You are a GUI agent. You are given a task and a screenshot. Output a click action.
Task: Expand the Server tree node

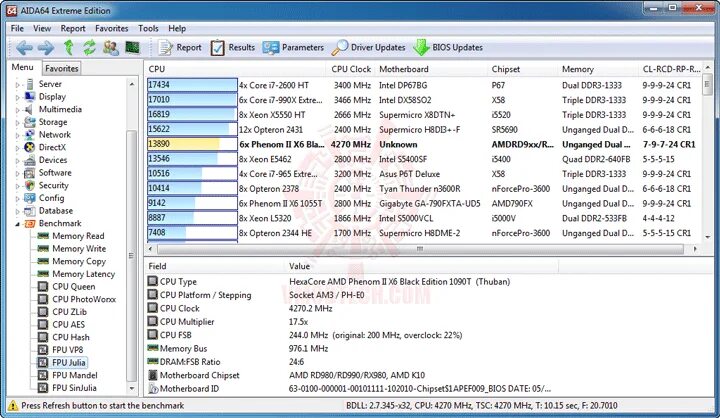pos(17,85)
